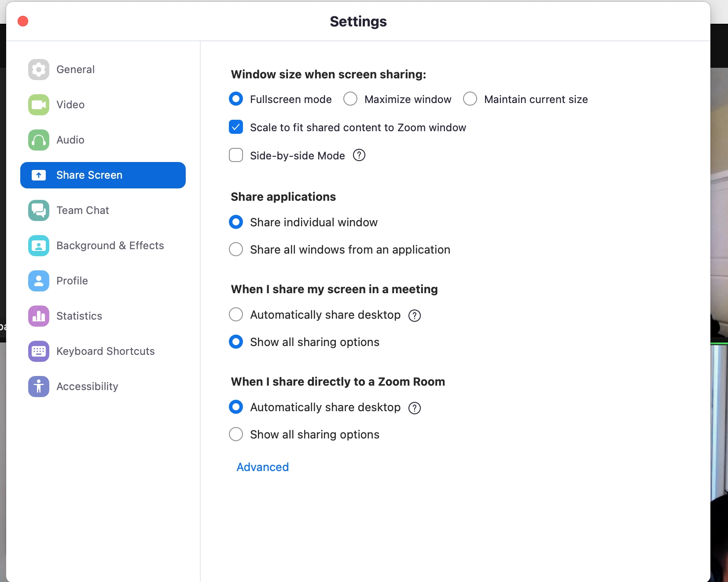Choose Maintain current size option
The width and height of the screenshot is (728, 582).
470,99
